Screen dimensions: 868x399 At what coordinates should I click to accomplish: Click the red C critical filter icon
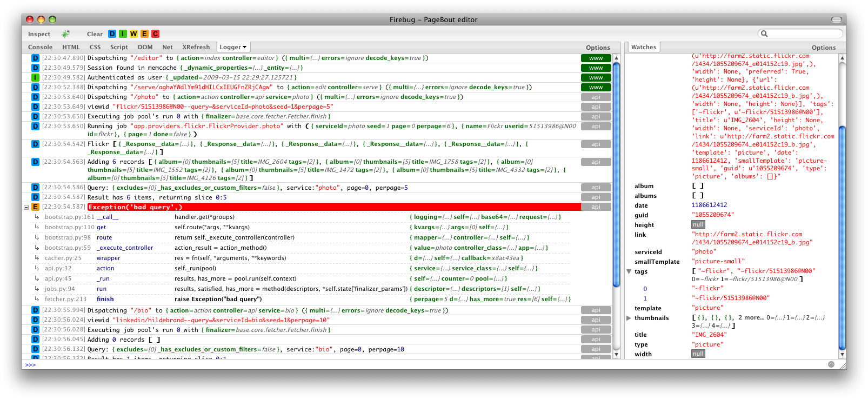point(155,34)
